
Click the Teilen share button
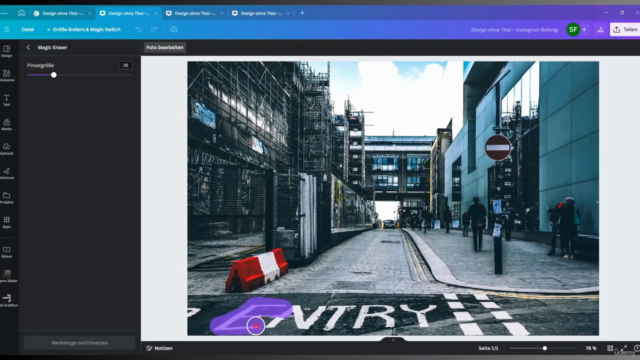pos(625,29)
